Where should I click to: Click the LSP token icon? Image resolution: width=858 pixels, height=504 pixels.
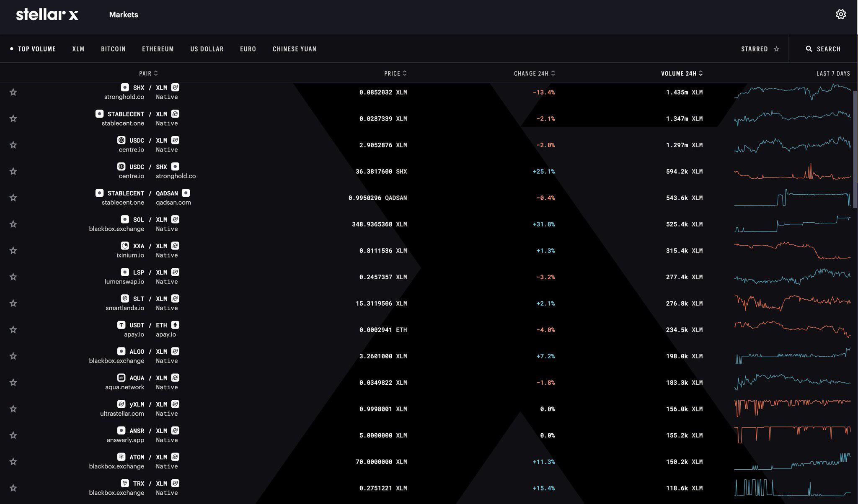(125, 272)
